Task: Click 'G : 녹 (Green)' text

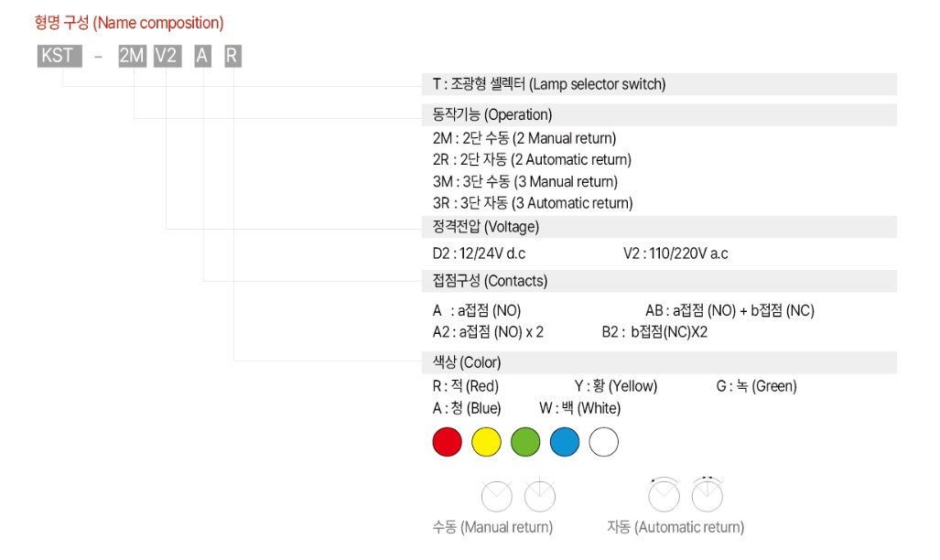Action: (757, 386)
